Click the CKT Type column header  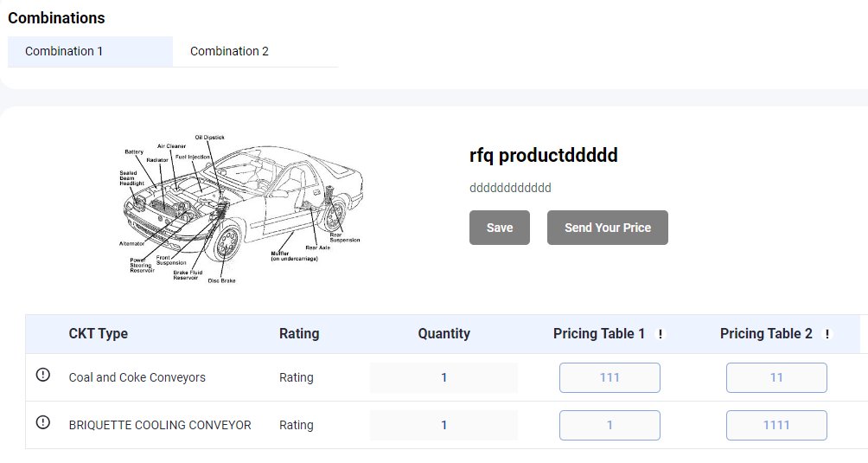click(x=98, y=334)
